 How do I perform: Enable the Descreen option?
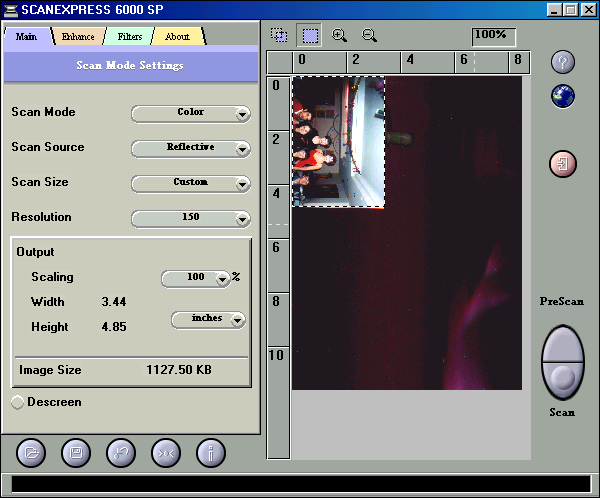pyautogui.click(x=17, y=402)
